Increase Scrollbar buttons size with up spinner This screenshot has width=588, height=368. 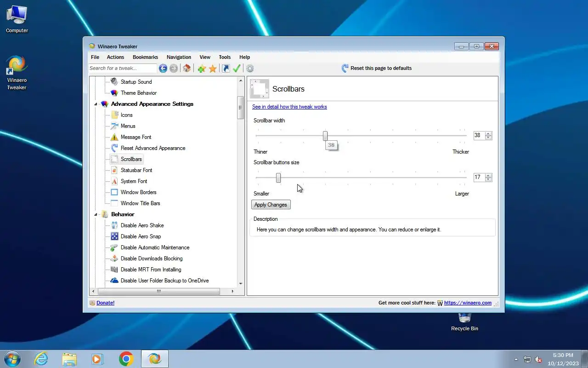click(x=488, y=175)
